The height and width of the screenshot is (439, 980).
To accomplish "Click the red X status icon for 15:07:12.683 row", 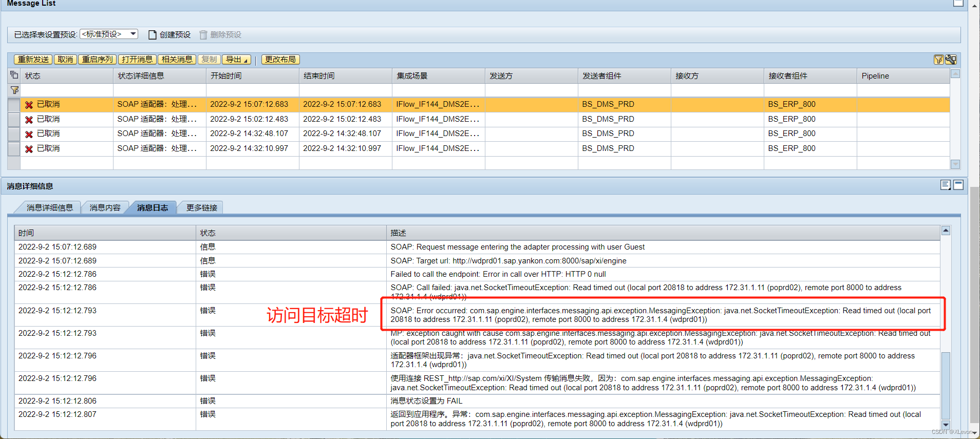I will (29, 105).
